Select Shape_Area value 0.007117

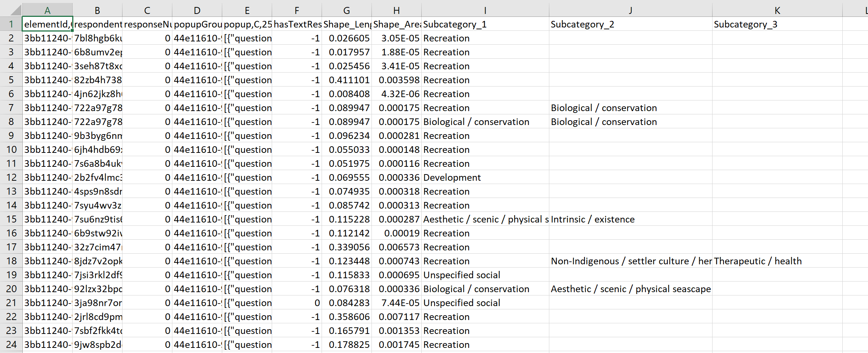pos(397,317)
